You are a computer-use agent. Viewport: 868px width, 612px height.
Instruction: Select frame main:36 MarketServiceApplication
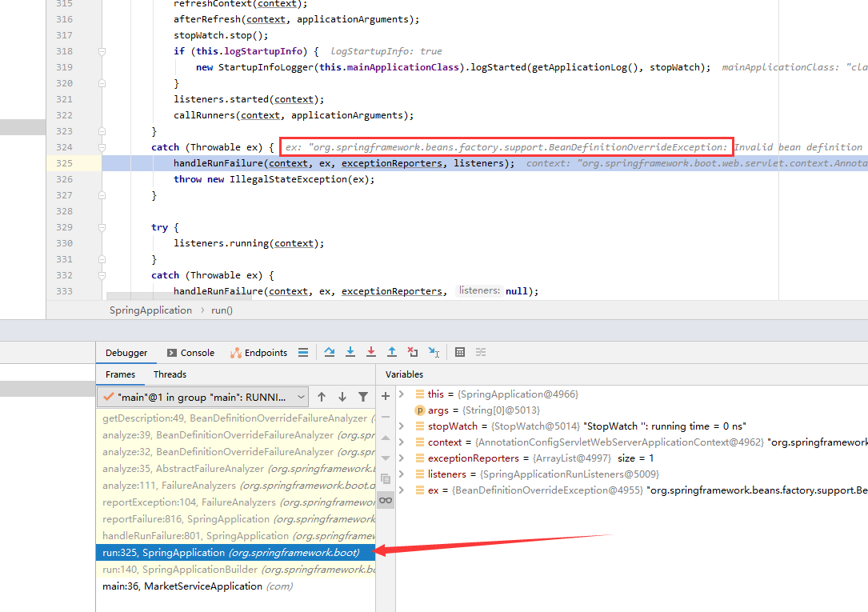coord(236,586)
